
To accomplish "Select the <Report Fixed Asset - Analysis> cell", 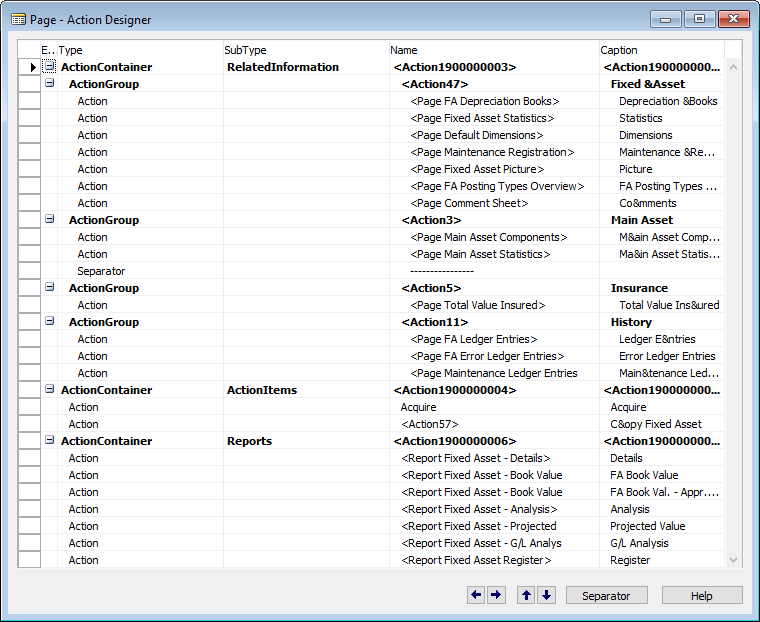I will [x=494, y=509].
